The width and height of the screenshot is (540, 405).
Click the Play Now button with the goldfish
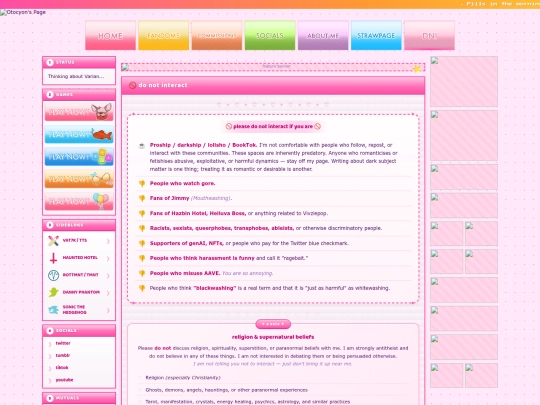click(79, 134)
